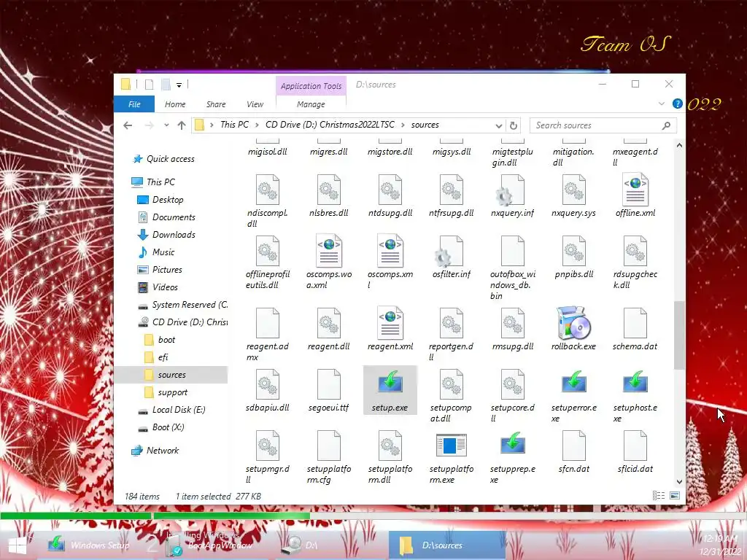
Task: Click in the Search sources field
Action: tap(603, 125)
